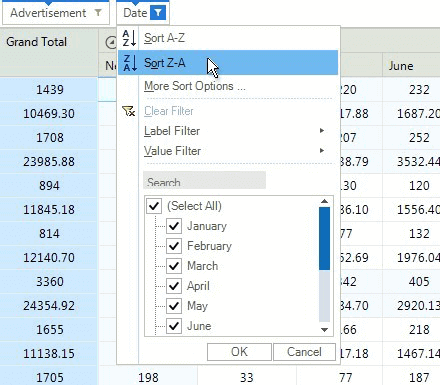The width and height of the screenshot is (440, 385).
Task: Uncheck the January checkbox
Action: tap(174, 226)
